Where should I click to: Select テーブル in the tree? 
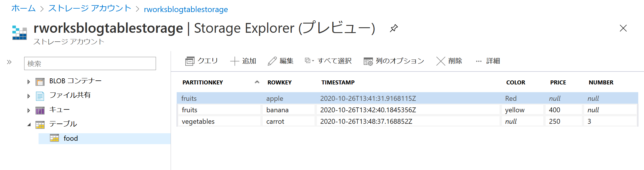63,124
